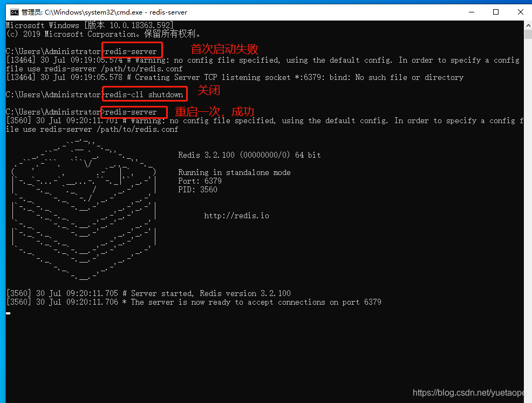Close the redis-server console window
The height and width of the screenshot is (403, 532).
(521, 12)
